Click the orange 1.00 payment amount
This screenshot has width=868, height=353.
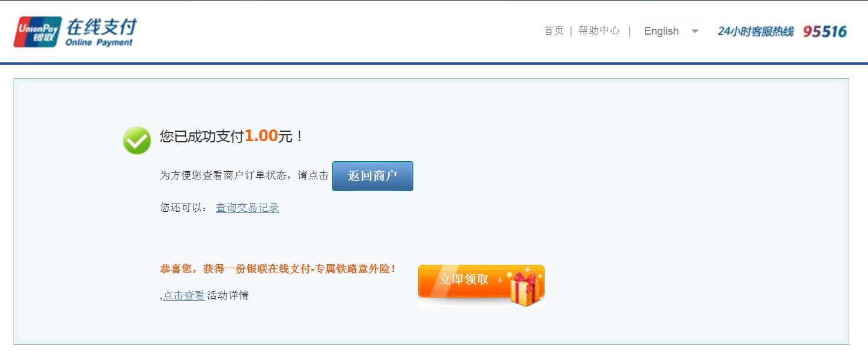(x=261, y=136)
